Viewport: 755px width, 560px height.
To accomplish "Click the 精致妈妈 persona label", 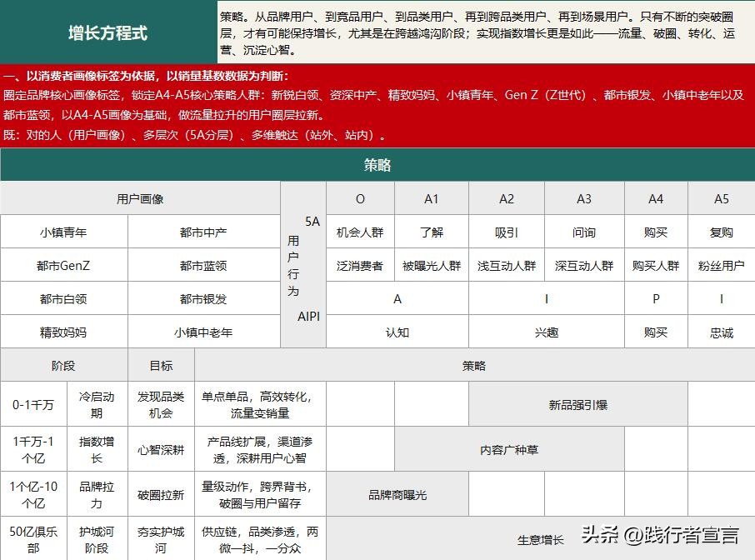I will [x=62, y=331].
